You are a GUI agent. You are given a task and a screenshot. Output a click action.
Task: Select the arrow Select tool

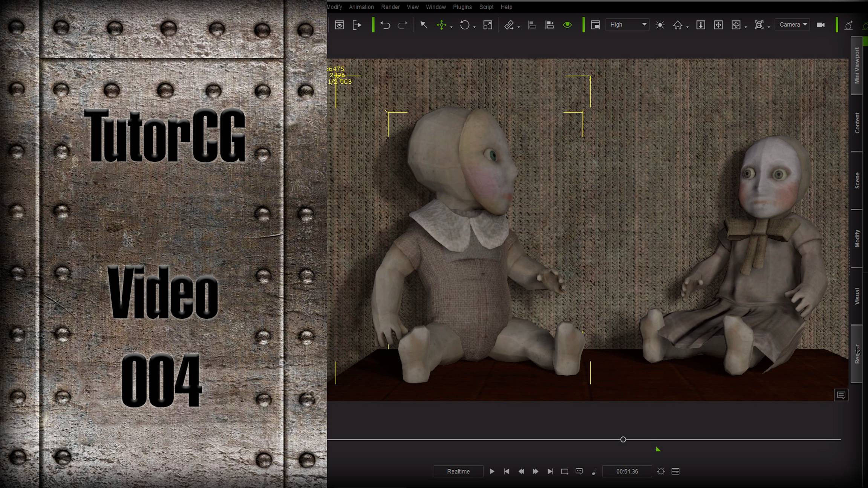(x=424, y=25)
